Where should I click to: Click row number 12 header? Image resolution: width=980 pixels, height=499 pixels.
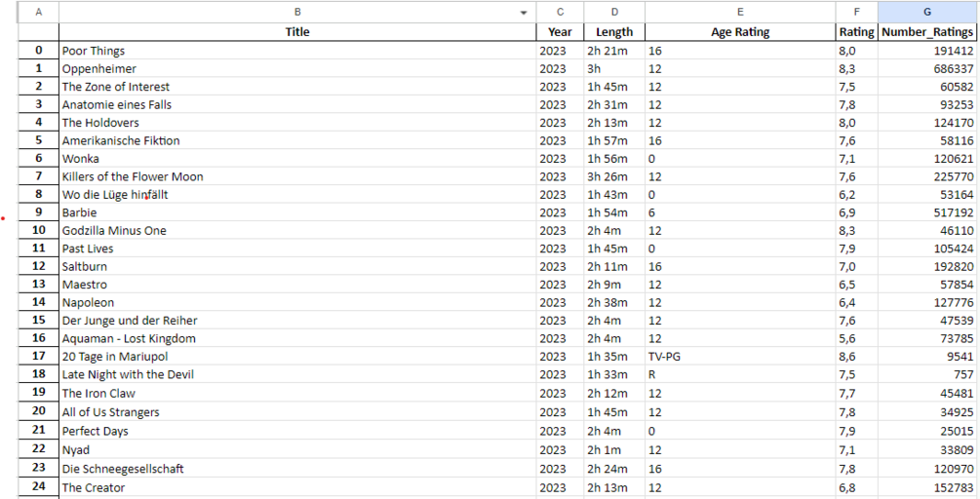tap(38, 266)
